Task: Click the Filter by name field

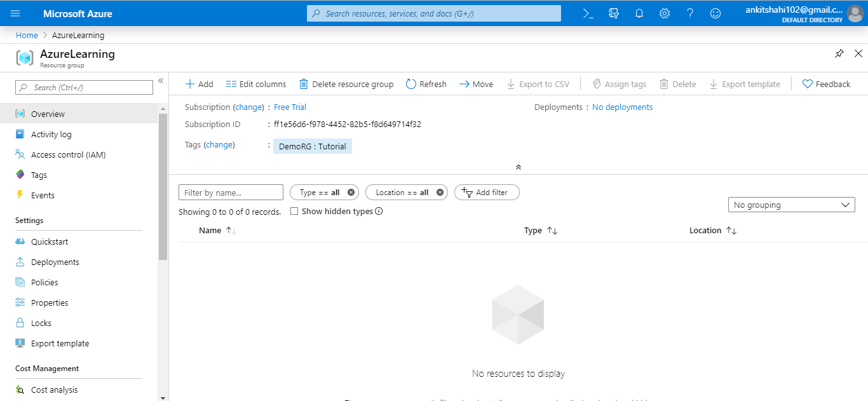Action: click(231, 193)
